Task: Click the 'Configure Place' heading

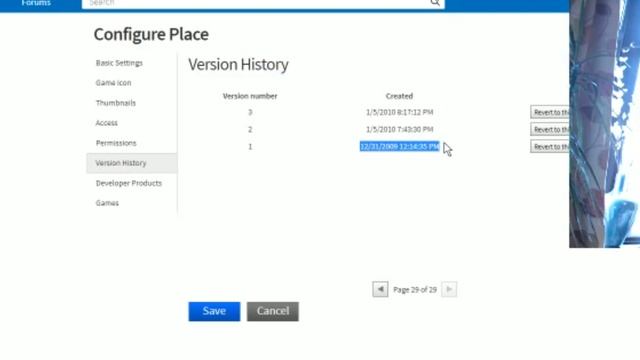Action: (151, 34)
